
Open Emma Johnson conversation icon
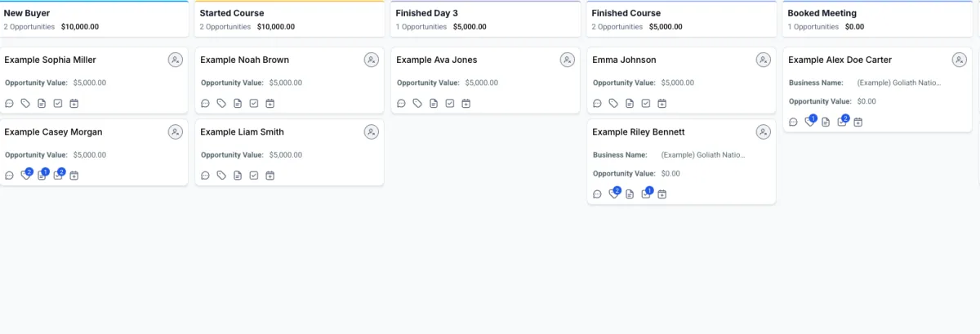pos(597,104)
